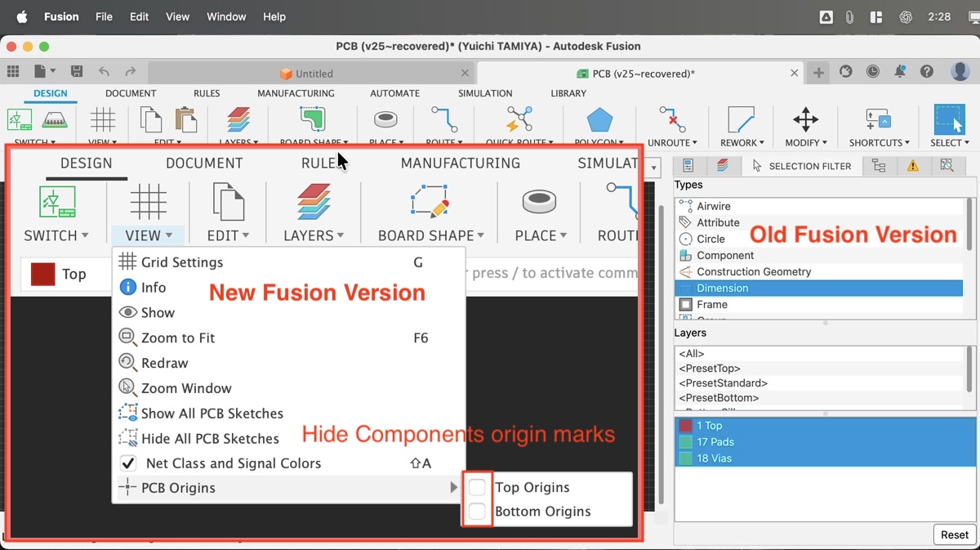
Task: Toggle Net Class and Signal Colors checkmark
Action: pyautogui.click(x=127, y=463)
